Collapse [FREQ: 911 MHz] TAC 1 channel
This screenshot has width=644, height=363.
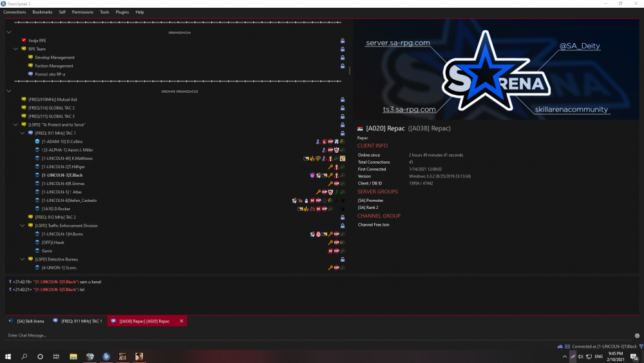22,133
